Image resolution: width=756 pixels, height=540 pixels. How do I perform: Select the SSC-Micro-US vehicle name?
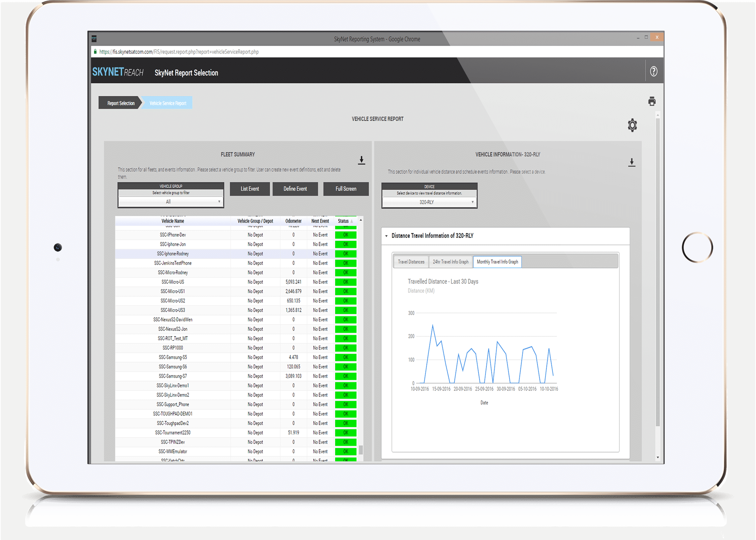(x=173, y=282)
